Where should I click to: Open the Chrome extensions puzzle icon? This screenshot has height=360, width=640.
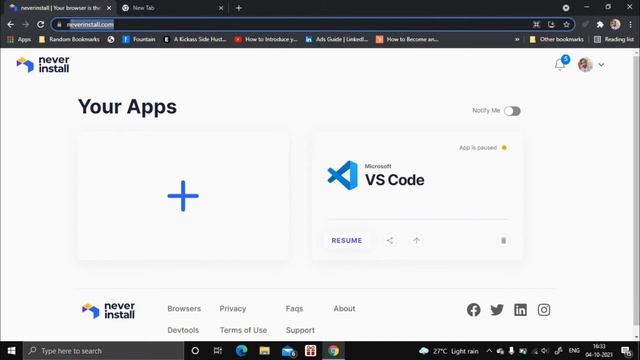click(600, 24)
